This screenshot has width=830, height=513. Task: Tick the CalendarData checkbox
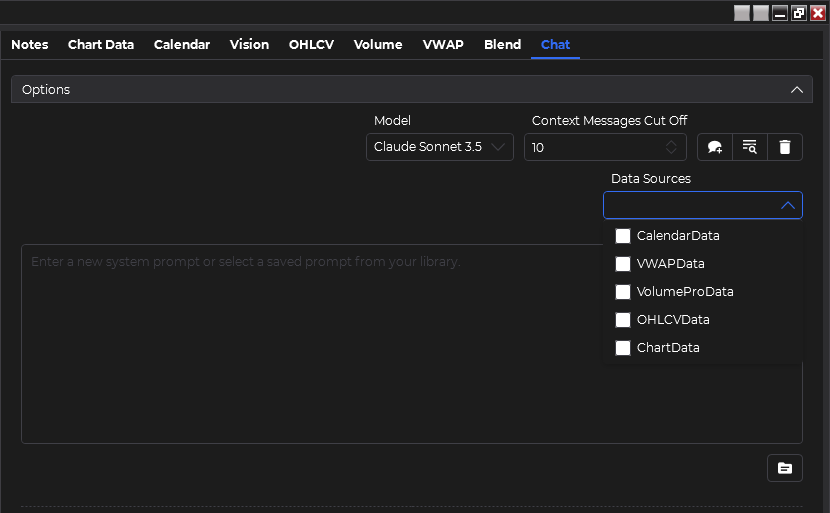click(623, 236)
